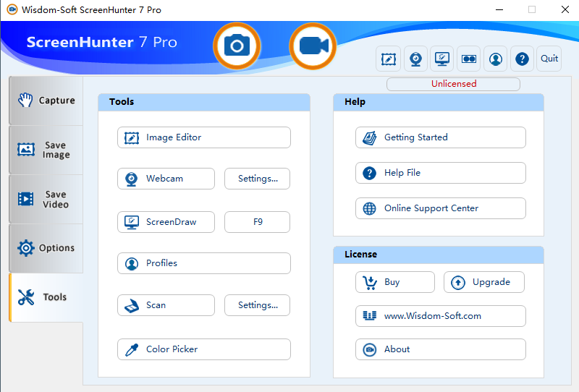Click the question mark help icon in the top toolbar
Viewport: 579px width, 392px height.
(522, 59)
